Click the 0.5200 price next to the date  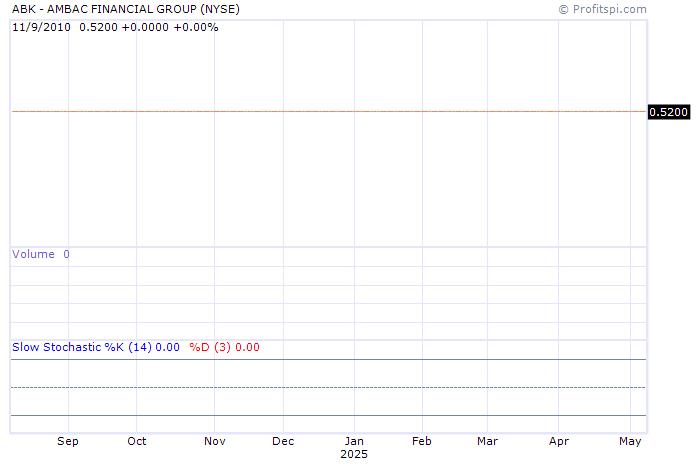point(98,27)
